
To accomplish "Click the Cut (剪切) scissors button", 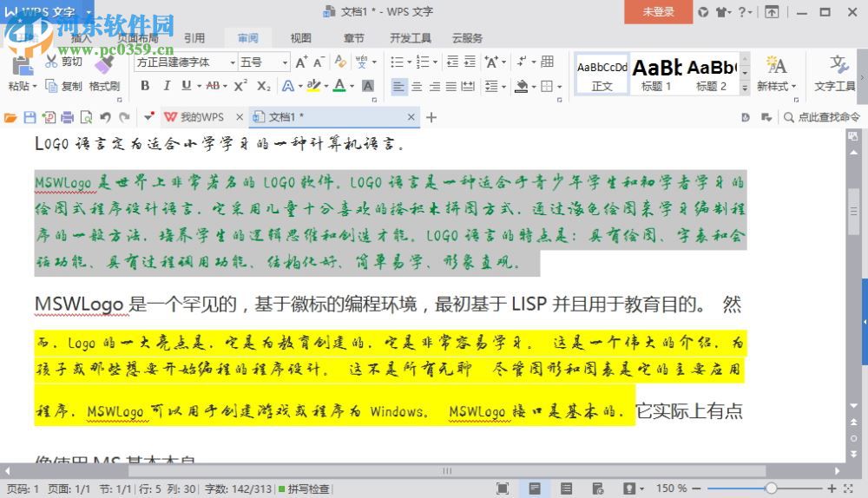I will pyautogui.click(x=63, y=62).
